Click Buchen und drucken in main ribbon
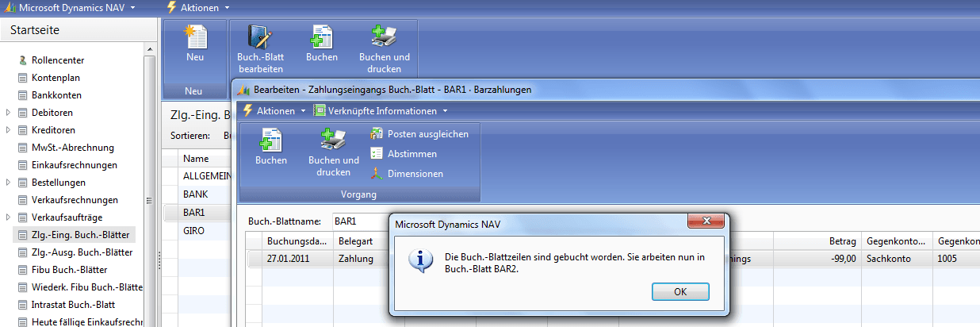Screen dimensions: 980x327 pyautogui.click(x=385, y=49)
